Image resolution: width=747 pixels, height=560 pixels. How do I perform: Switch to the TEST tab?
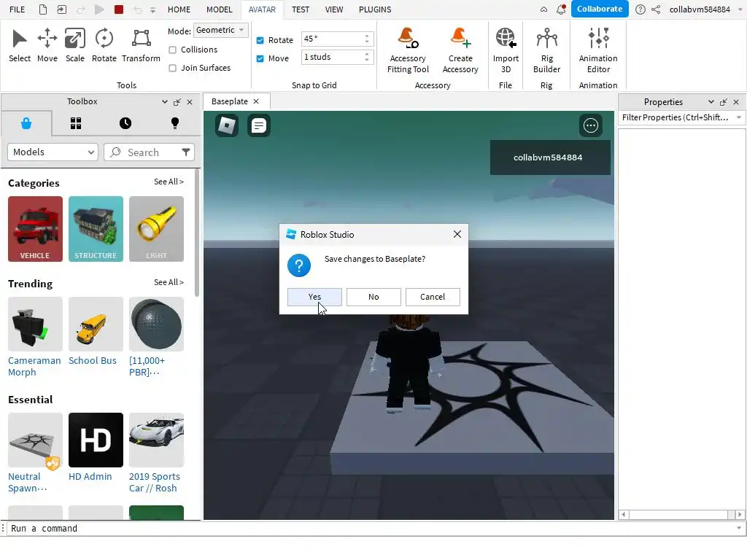coord(300,9)
